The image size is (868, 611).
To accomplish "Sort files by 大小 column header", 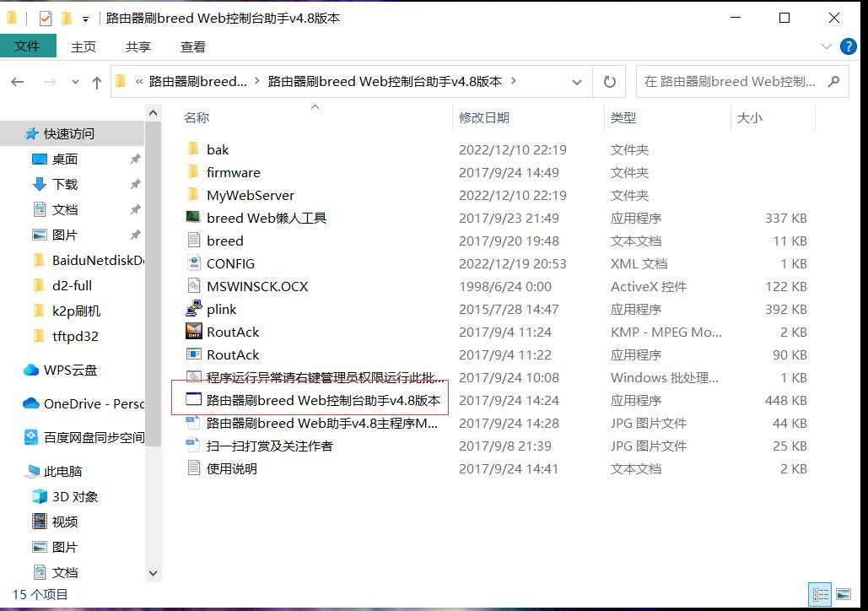I will [749, 117].
